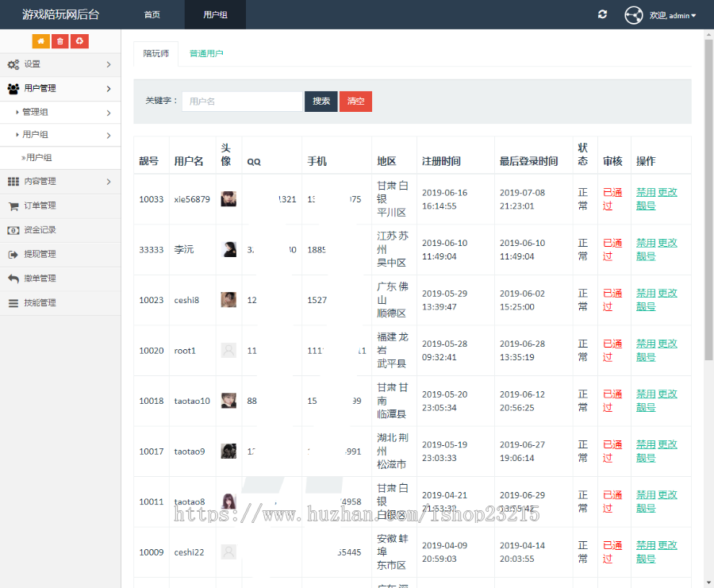Click the orange home icon button

click(x=40, y=41)
